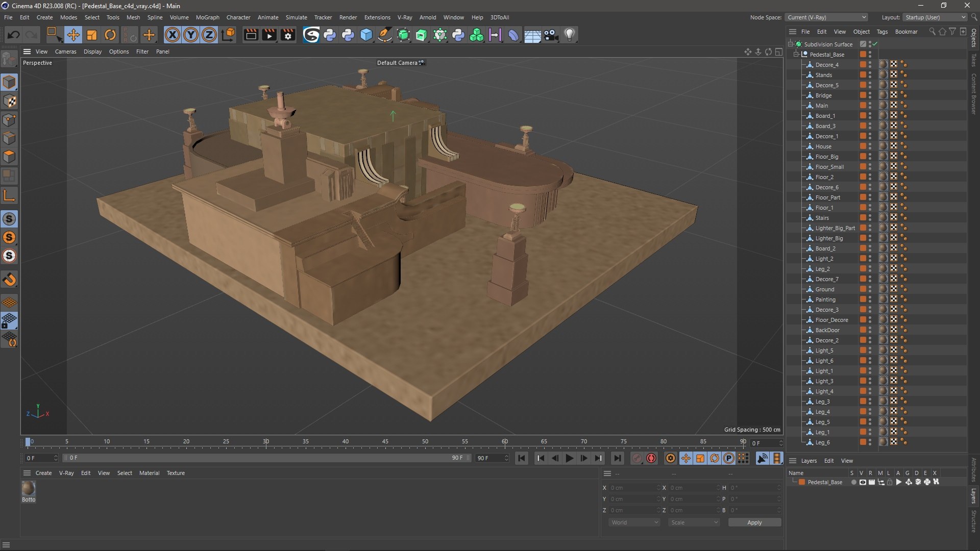The width and height of the screenshot is (980, 551).
Task: Open the Layout Startup dropdown
Action: [935, 17]
